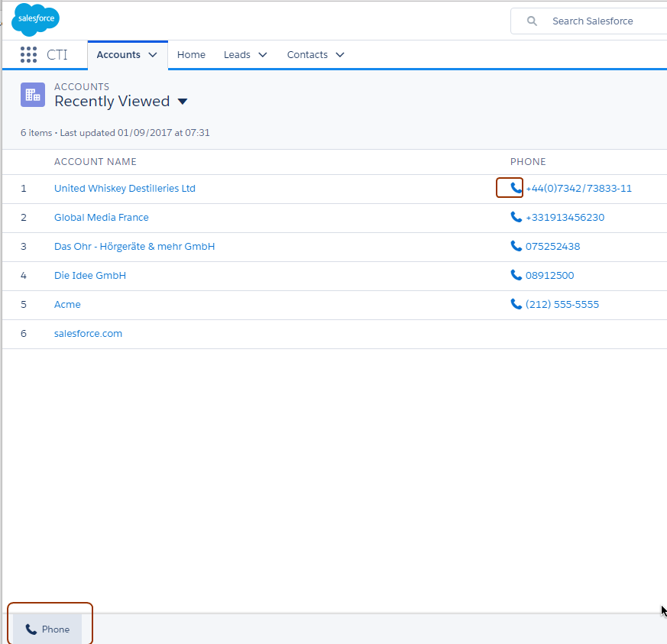Viewport: 667px width, 644px height.
Task: Click the Salesforce cloud logo
Action: [x=35, y=20]
